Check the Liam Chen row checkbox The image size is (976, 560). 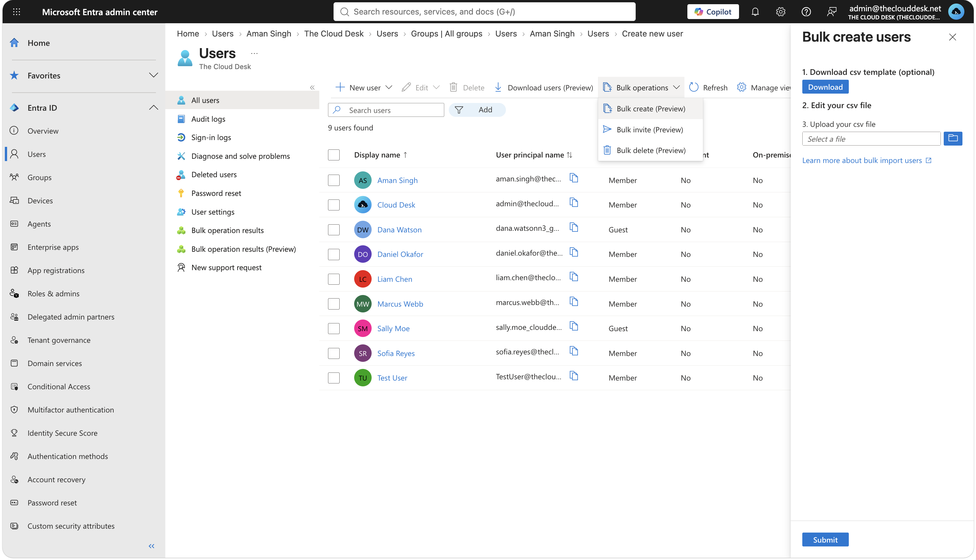[334, 279]
